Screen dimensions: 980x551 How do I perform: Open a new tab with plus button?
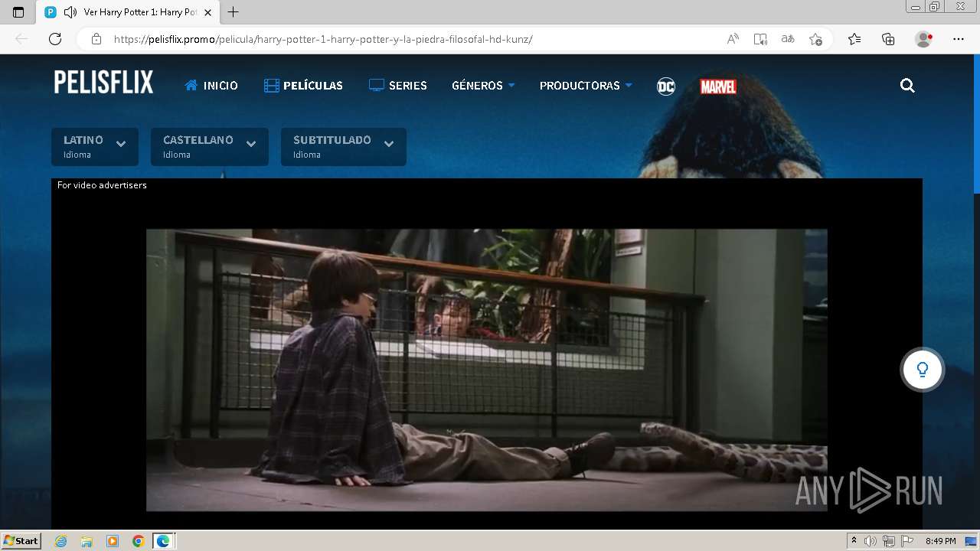[x=233, y=12]
